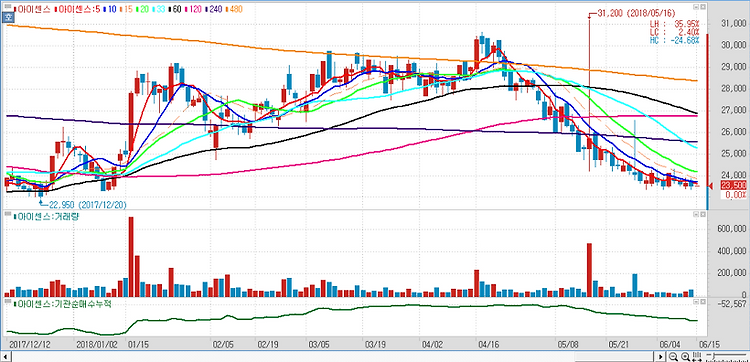Click the horizontal scrollbar thumb
This screenshot has width=750, height=362.
tap(614, 357)
